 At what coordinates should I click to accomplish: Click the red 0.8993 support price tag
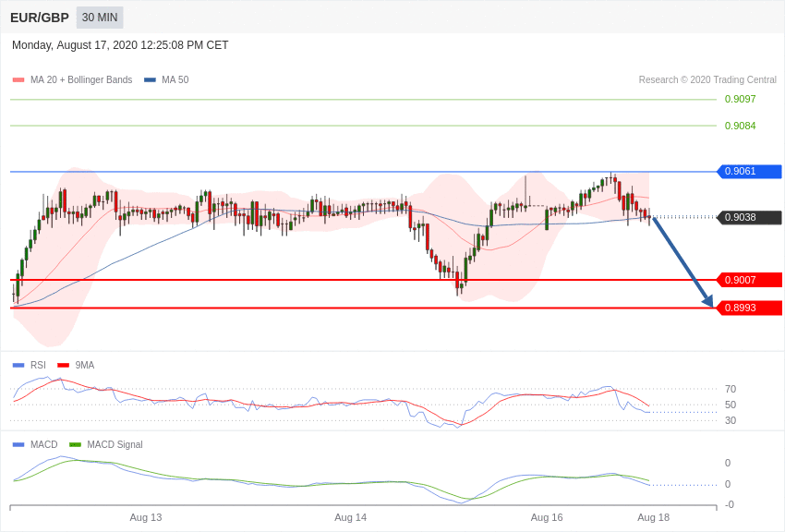tap(750, 308)
